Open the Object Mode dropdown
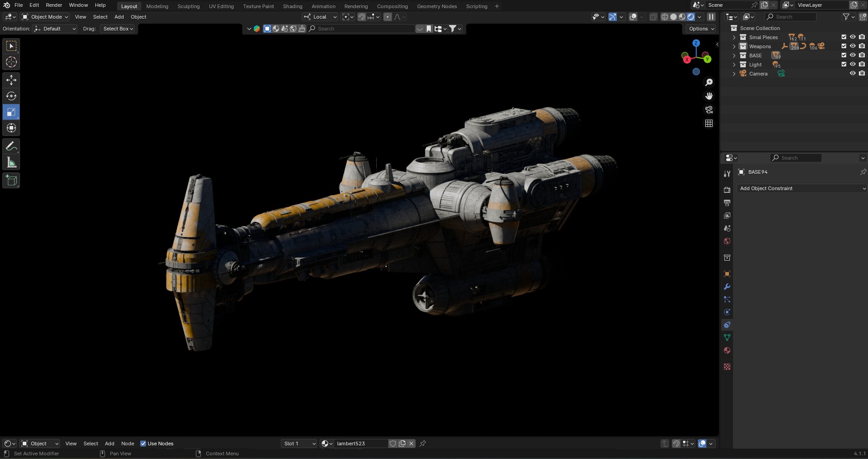 pos(45,17)
